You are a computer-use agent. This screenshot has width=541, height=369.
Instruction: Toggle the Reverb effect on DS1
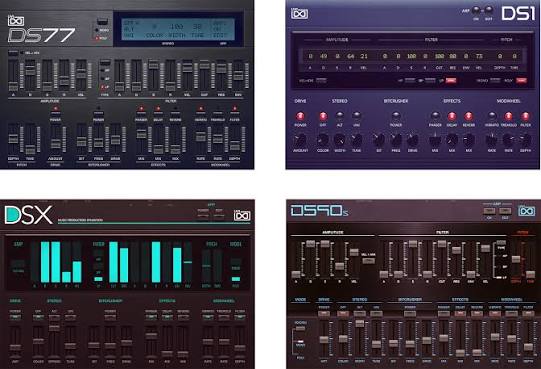tap(469, 116)
